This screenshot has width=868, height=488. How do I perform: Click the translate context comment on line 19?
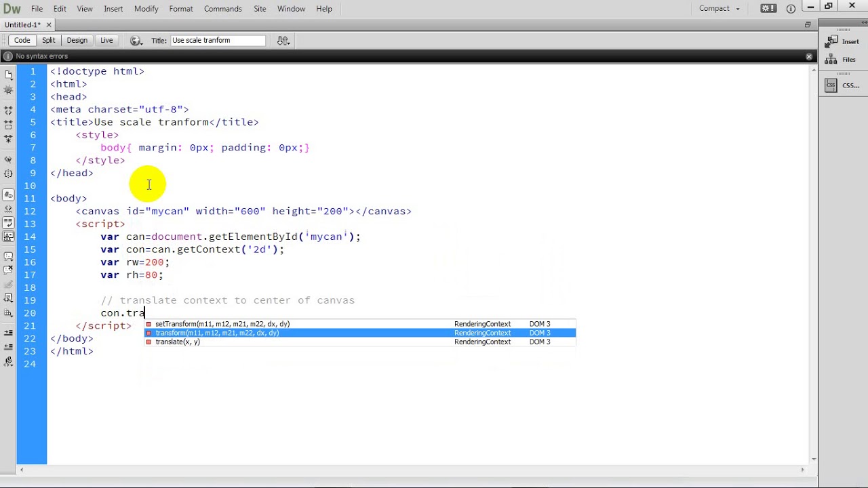click(x=228, y=300)
